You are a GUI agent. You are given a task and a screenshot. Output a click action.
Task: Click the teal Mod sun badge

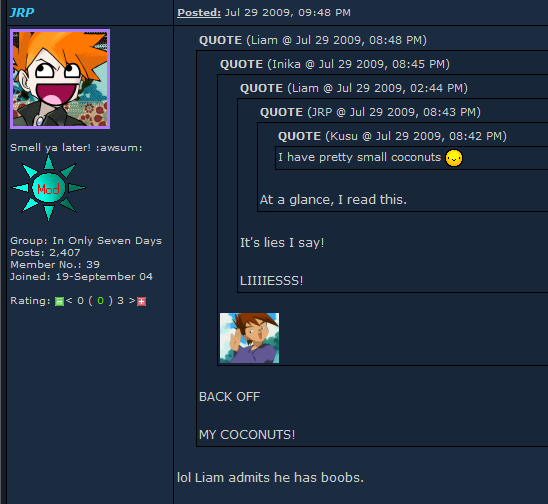(49, 188)
